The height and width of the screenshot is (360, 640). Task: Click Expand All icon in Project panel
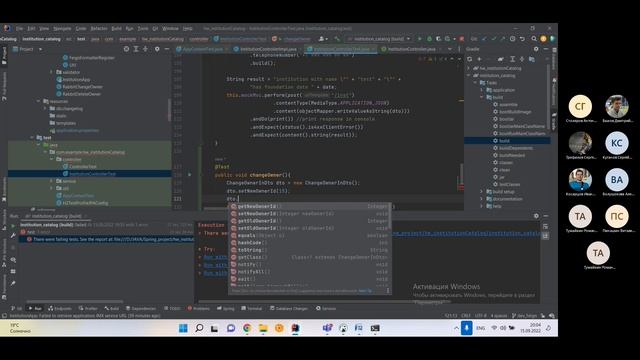[136, 49]
